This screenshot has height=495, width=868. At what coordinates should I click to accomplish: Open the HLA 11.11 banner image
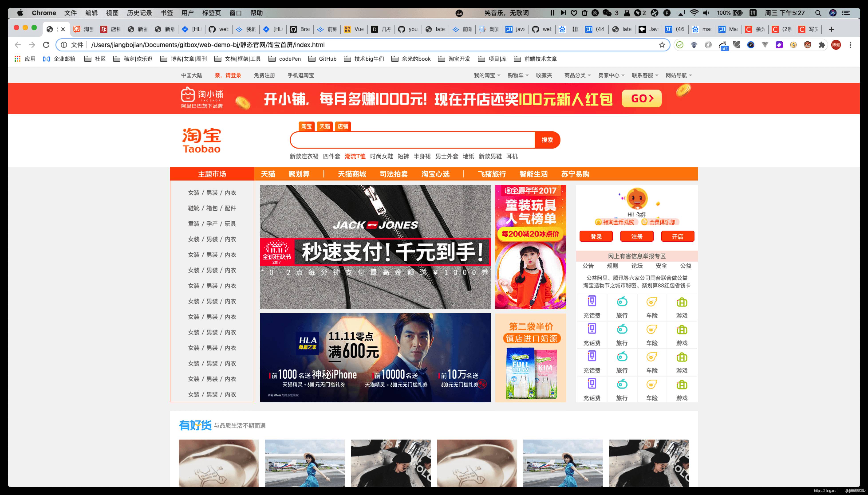pyautogui.click(x=375, y=358)
